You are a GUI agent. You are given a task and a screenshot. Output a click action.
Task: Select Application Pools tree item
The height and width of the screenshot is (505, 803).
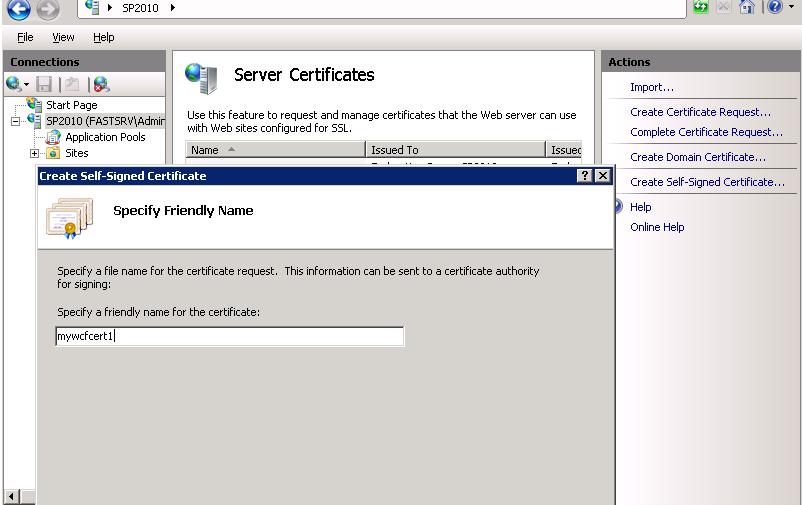pos(105,137)
